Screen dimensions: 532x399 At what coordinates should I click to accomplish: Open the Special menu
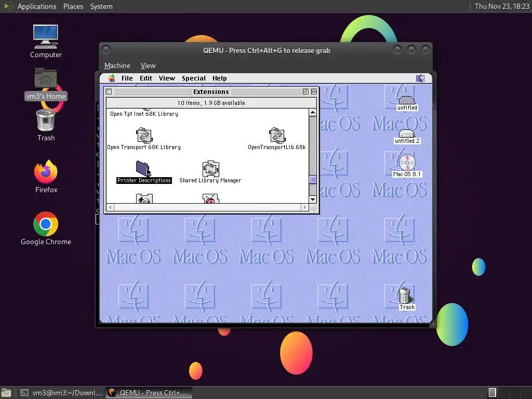(x=194, y=78)
